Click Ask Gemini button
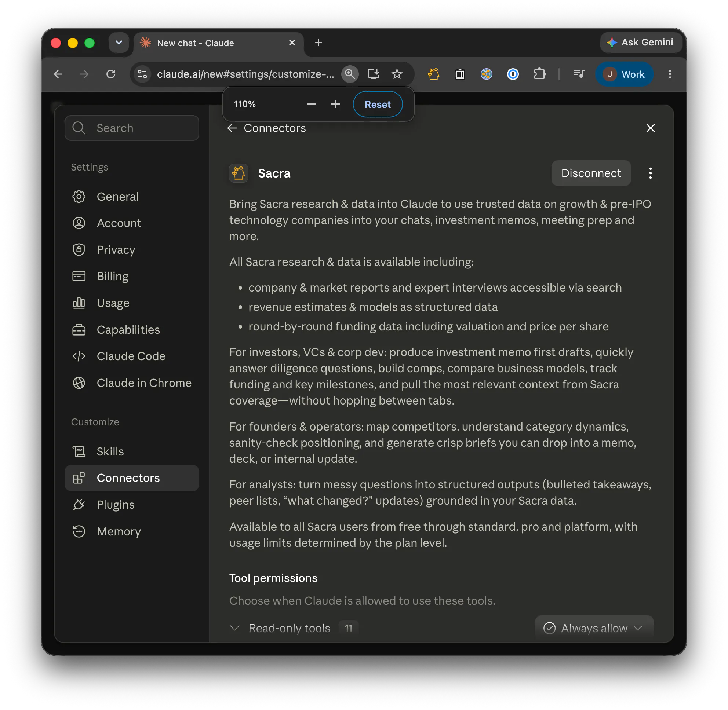728x710 pixels. pyautogui.click(x=641, y=42)
